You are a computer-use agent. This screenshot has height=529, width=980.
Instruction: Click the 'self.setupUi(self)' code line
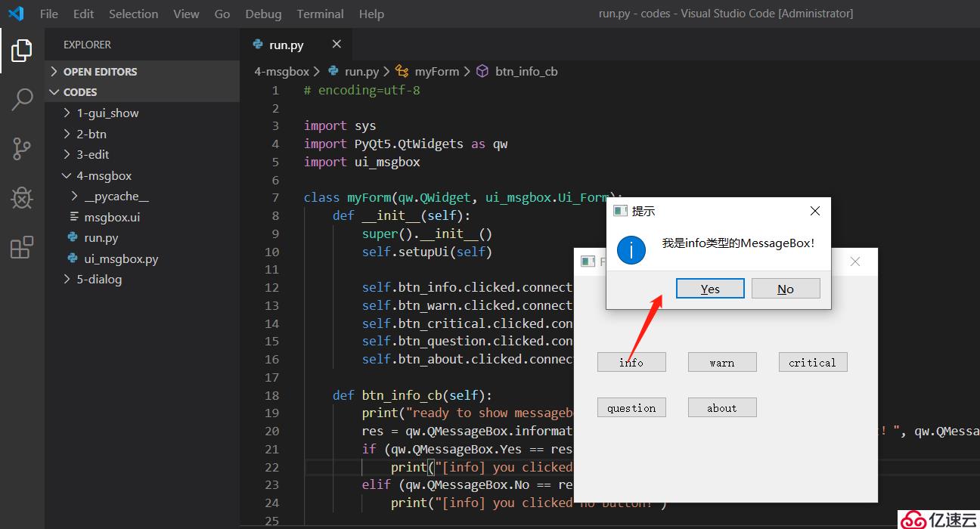click(x=426, y=252)
